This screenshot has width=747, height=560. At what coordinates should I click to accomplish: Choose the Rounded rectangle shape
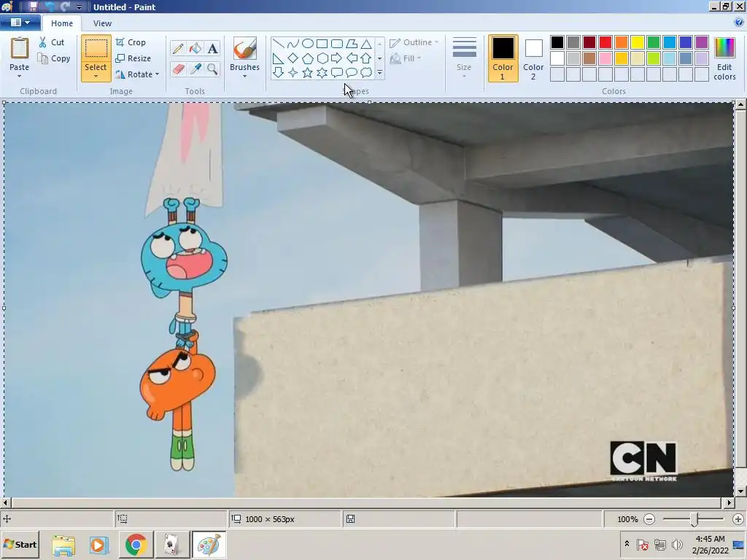pyautogui.click(x=337, y=44)
